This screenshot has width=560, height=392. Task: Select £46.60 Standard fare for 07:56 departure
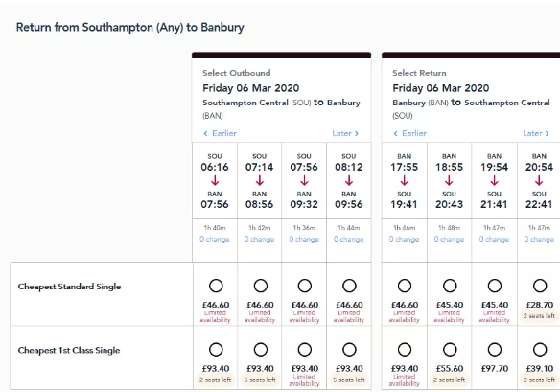click(305, 286)
